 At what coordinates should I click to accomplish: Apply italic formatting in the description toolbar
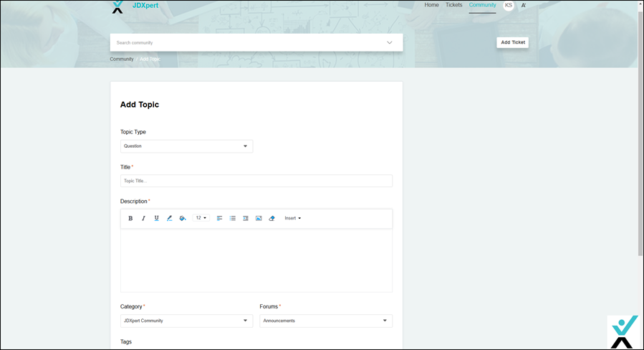[x=143, y=218]
